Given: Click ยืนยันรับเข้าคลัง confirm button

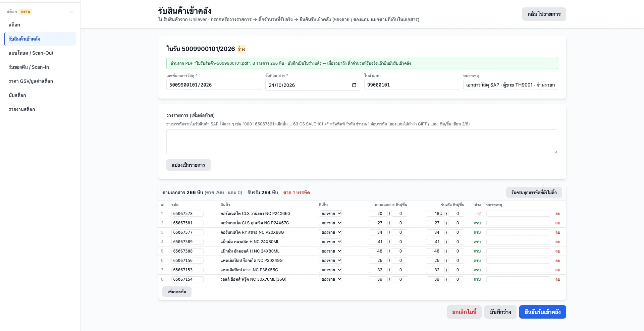Looking at the screenshot, I should (x=542, y=312).
